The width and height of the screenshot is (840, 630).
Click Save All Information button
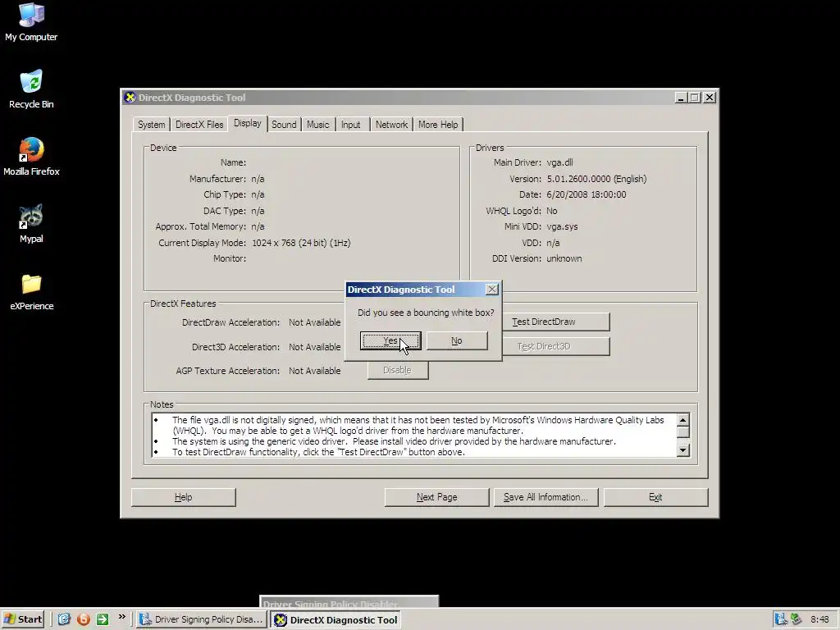coord(546,497)
